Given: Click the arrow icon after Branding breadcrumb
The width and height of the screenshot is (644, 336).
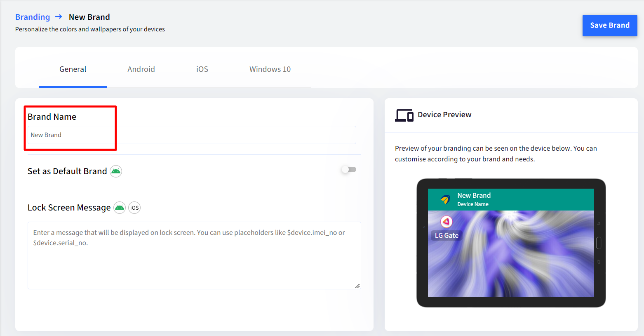Looking at the screenshot, I should click(x=59, y=17).
